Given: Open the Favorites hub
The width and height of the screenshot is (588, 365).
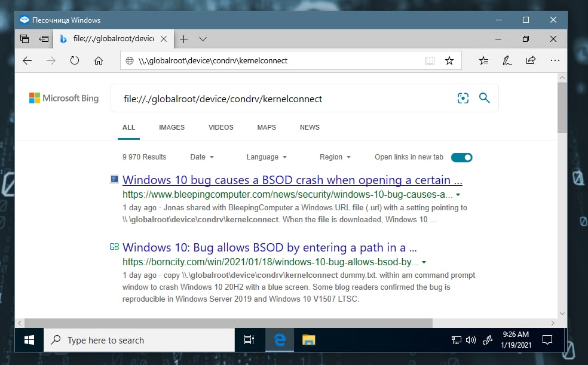Looking at the screenshot, I should (x=484, y=60).
